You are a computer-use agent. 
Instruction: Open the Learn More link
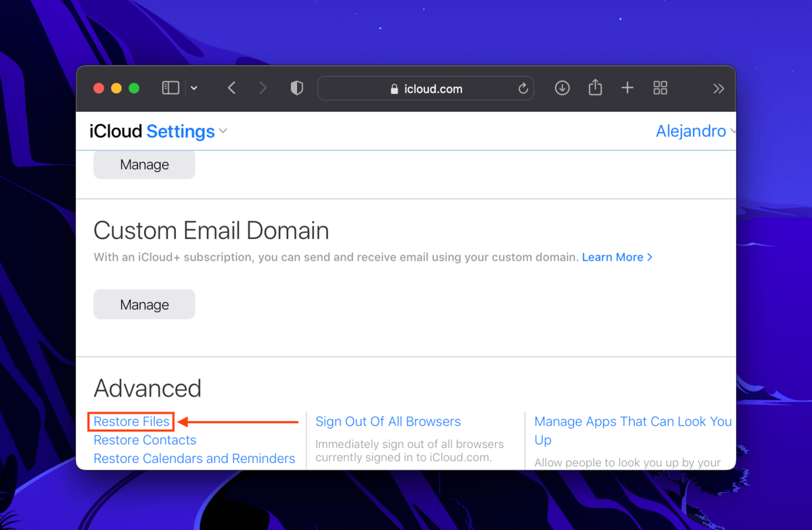tap(617, 257)
